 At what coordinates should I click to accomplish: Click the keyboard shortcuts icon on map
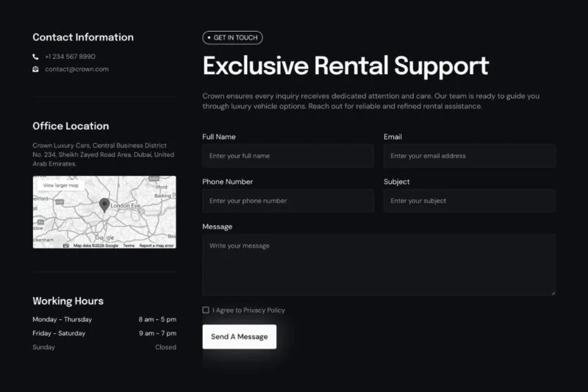[66, 246]
